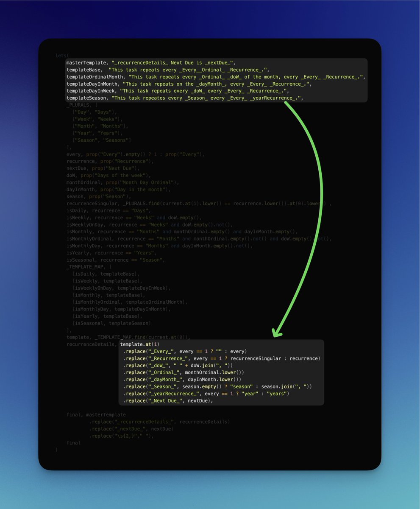This screenshot has height=509, width=420.
Task: Select the recurrenceSingular definition line
Action: [199, 204]
